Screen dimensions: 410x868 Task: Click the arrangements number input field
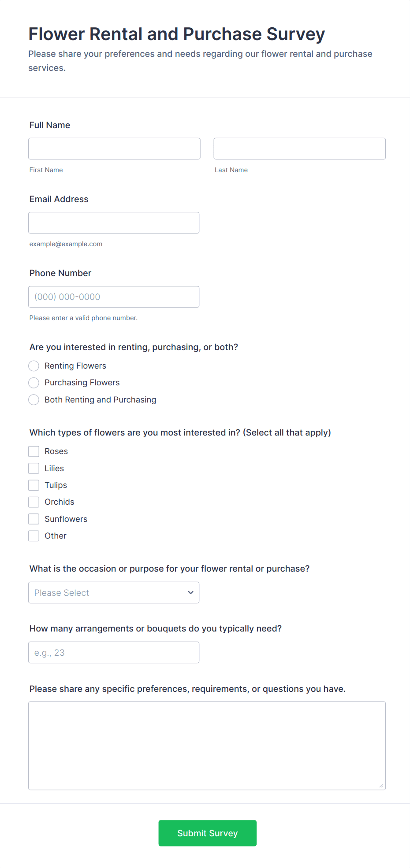pos(114,652)
